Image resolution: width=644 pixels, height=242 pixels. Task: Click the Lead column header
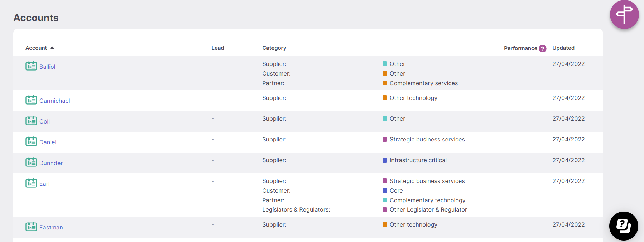(x=218, y=48)
